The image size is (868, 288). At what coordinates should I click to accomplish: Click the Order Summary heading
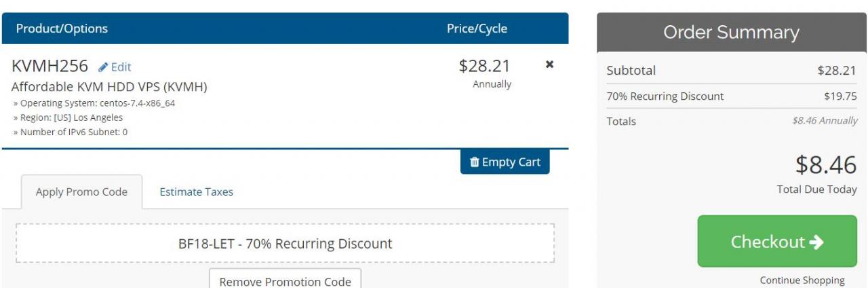(731, 33)
